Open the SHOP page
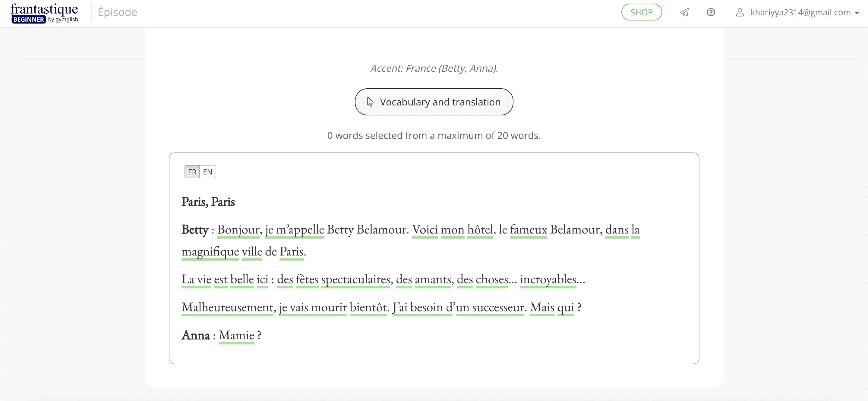Image resolution: width=868 pixels, height=401 pixels. (x=641, y=12)
